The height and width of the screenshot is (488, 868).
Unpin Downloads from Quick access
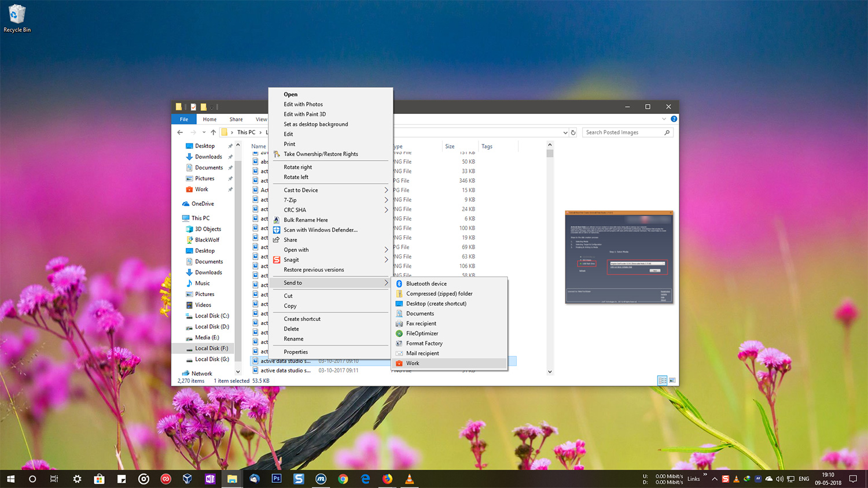click(230, 156)
